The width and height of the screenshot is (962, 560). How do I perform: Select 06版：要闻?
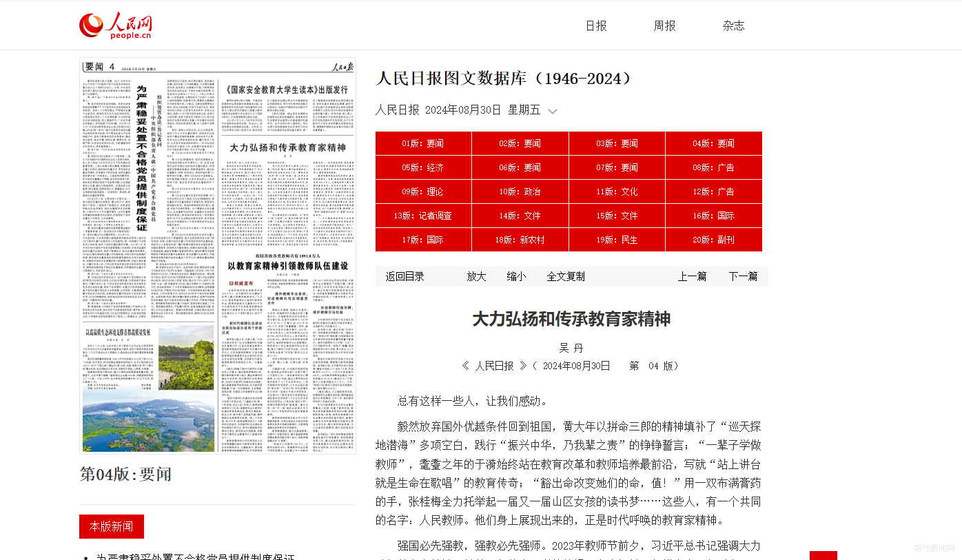(x=520, y=167)
